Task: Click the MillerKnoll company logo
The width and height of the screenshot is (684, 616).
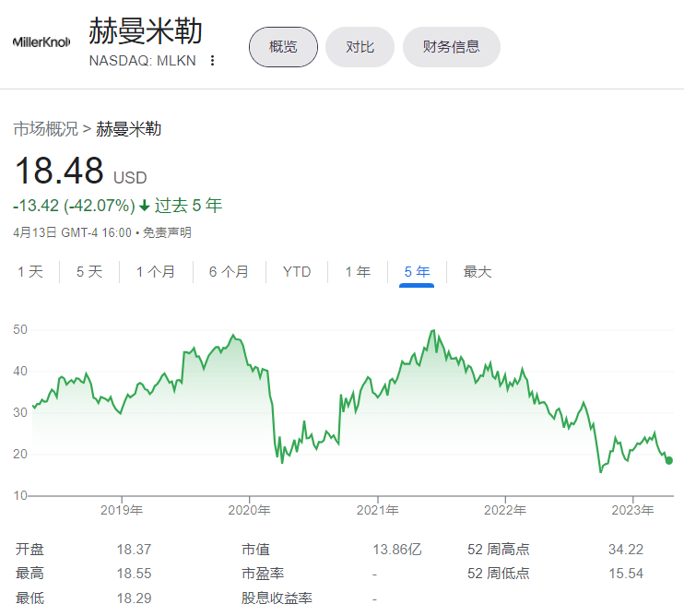Action: pos(41,41)
